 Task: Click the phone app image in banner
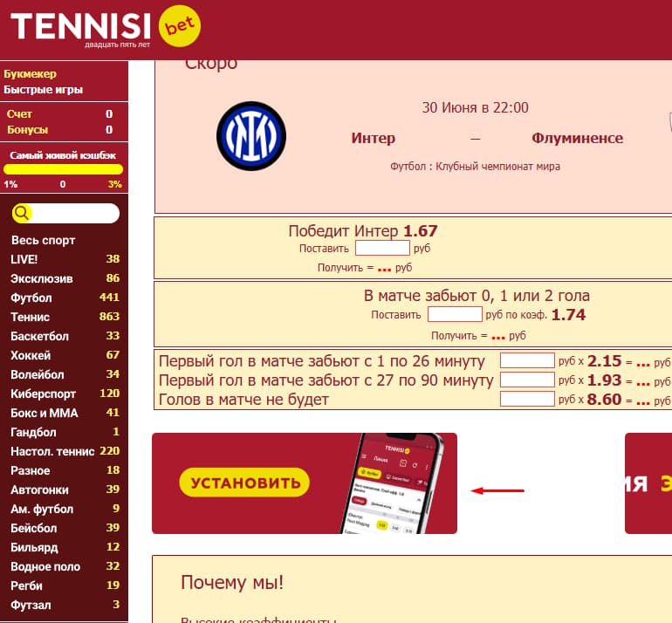click(394, 483)
